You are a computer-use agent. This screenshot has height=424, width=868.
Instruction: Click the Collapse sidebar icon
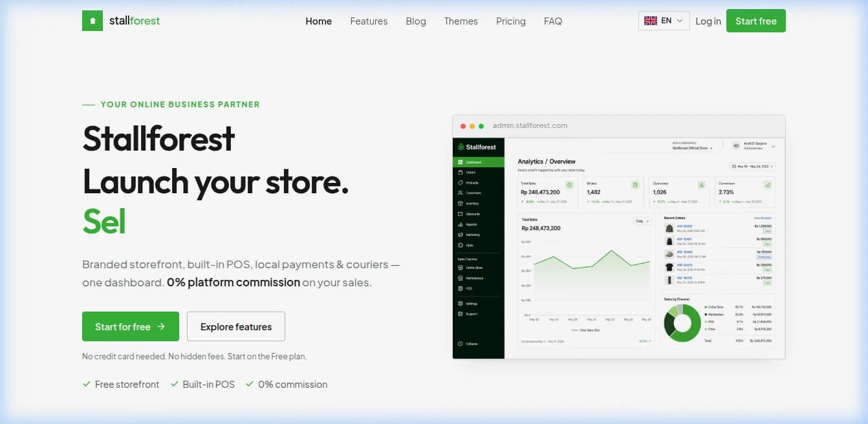coord(460,344)
